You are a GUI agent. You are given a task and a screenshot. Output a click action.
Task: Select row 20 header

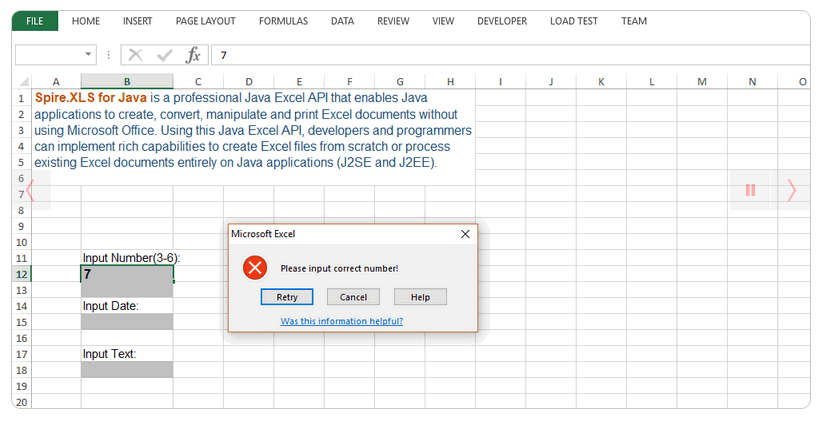tap(21, 402)
